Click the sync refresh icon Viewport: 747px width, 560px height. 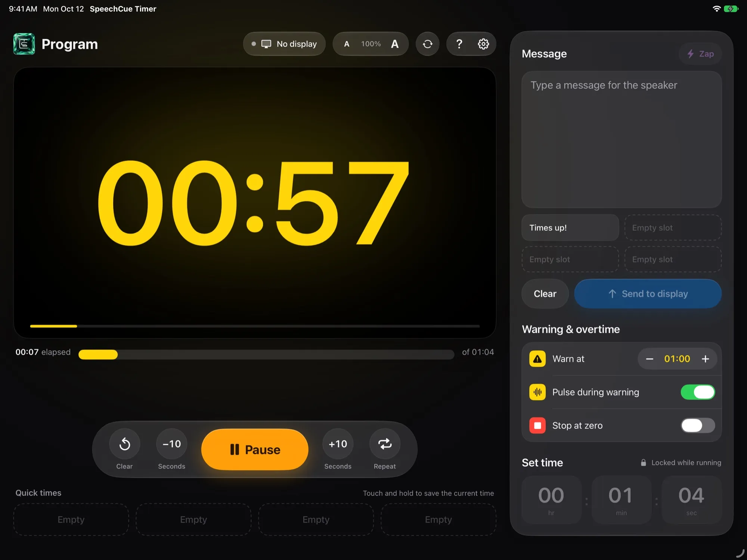(428, 44)
